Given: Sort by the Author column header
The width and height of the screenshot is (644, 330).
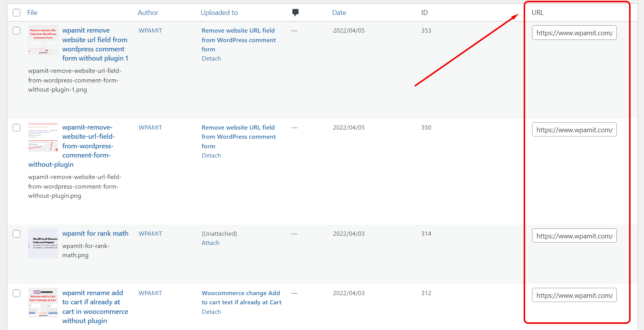Looking at the screenshot, I should 148,13.
